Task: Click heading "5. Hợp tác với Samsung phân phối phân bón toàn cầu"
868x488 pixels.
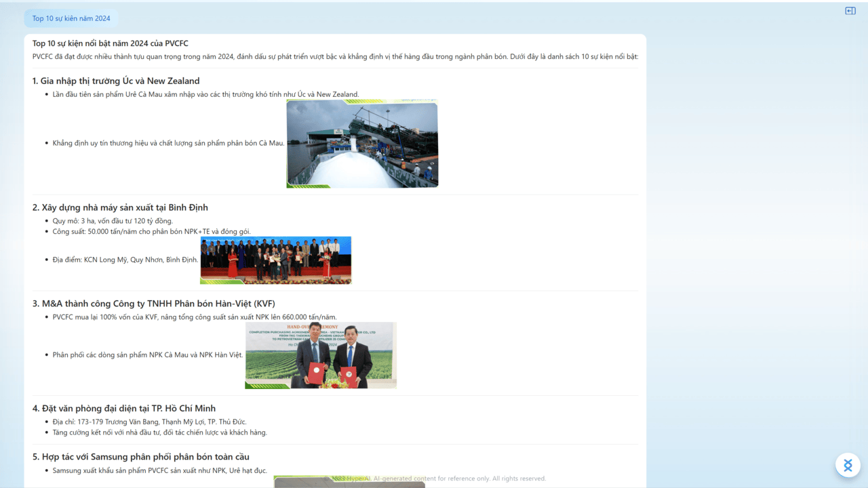Action: (141, 457)
